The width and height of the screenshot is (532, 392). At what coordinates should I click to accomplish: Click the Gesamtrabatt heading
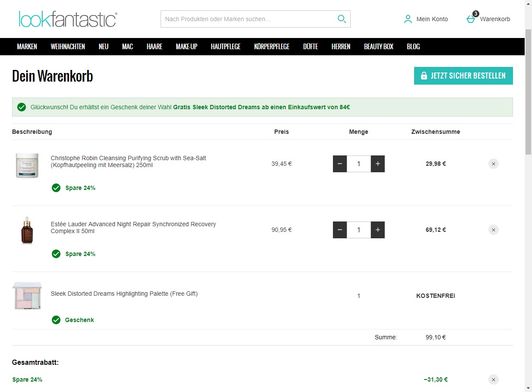tap(35, 362)
